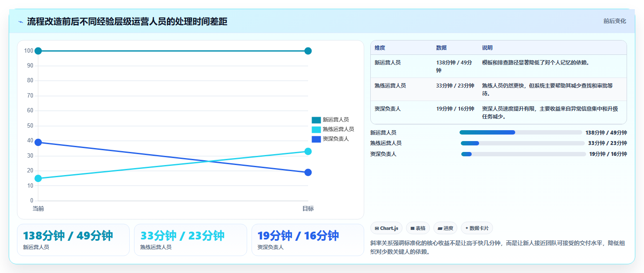Click the 数据 column header
Image resolution: width=644 pixels, height=273 pixels.
(441, 48)
